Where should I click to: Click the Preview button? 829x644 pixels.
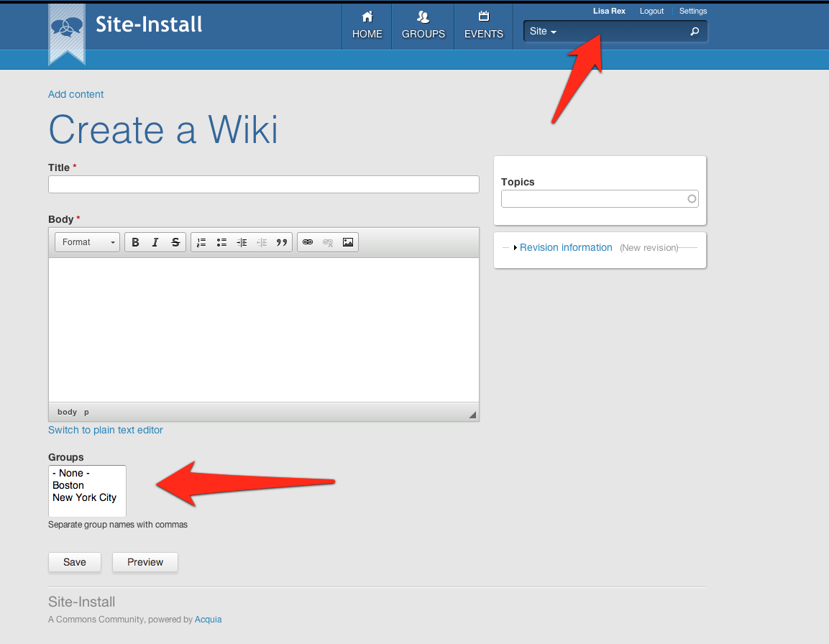click(x=145, y=562)
